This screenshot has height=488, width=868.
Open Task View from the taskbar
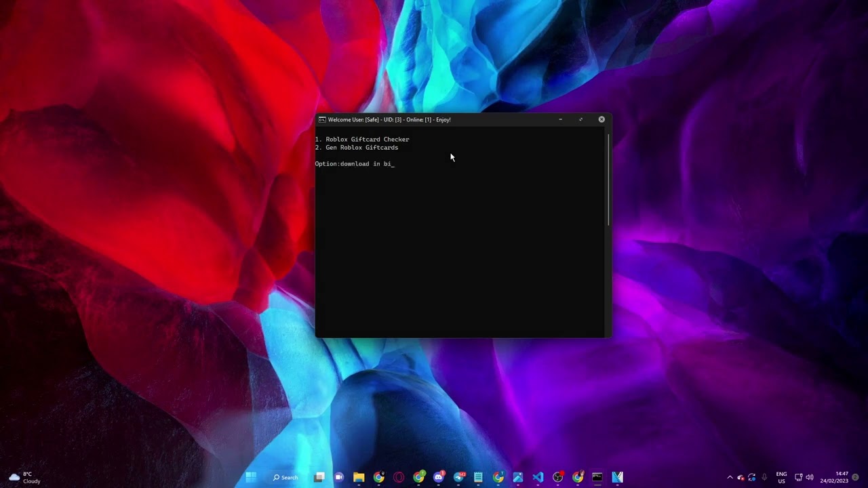(x=319, y=477)
